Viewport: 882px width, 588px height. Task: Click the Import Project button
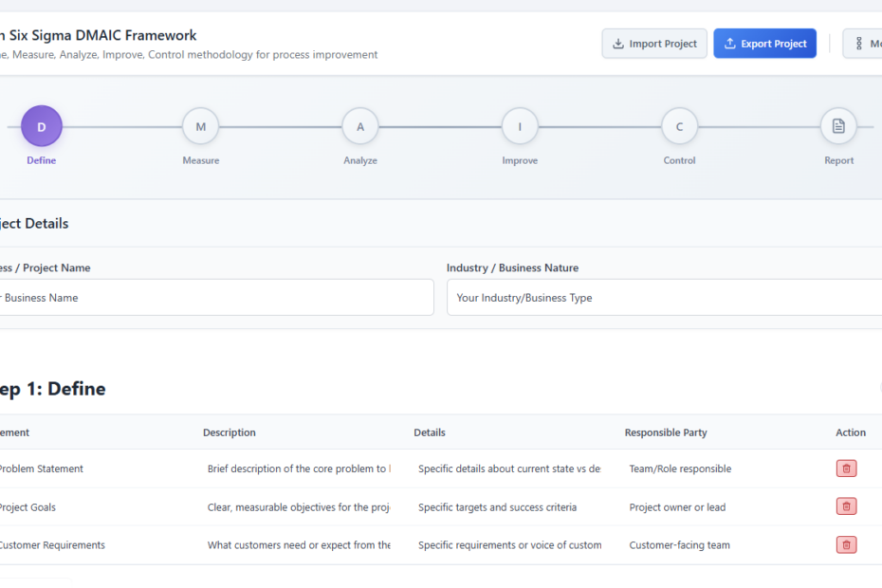654,44
